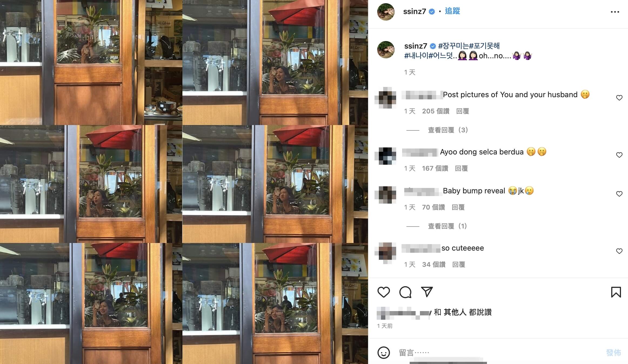This screenshot has width=628, height=364.
Task: Like the 'so cuteeeee' comment
Action: [619, 251]
